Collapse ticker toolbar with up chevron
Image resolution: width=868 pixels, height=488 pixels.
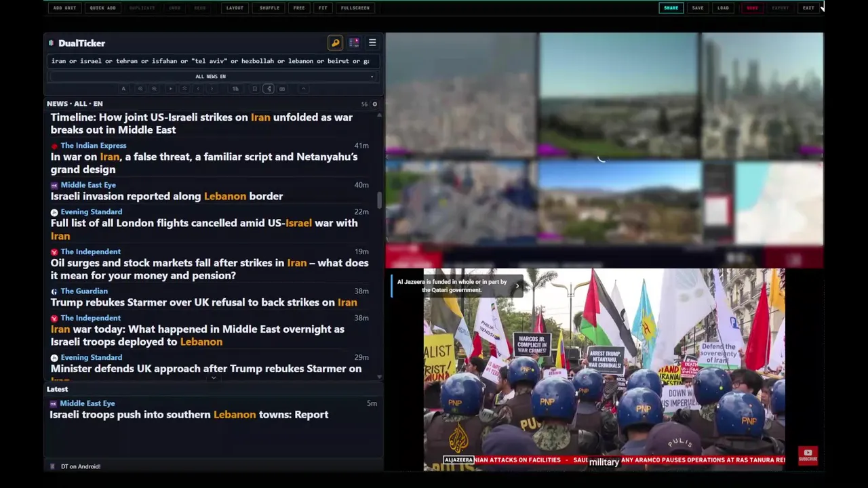pos(304,89)
